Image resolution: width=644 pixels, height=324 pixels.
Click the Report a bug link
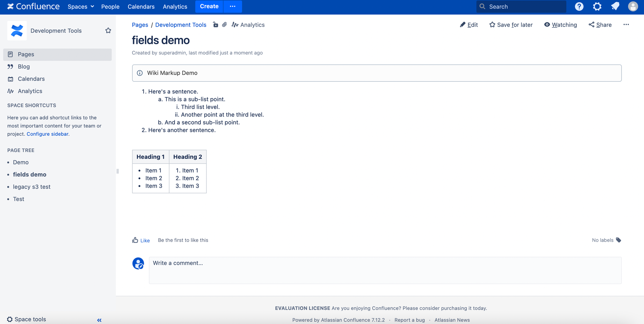click(x=409, y=320)
